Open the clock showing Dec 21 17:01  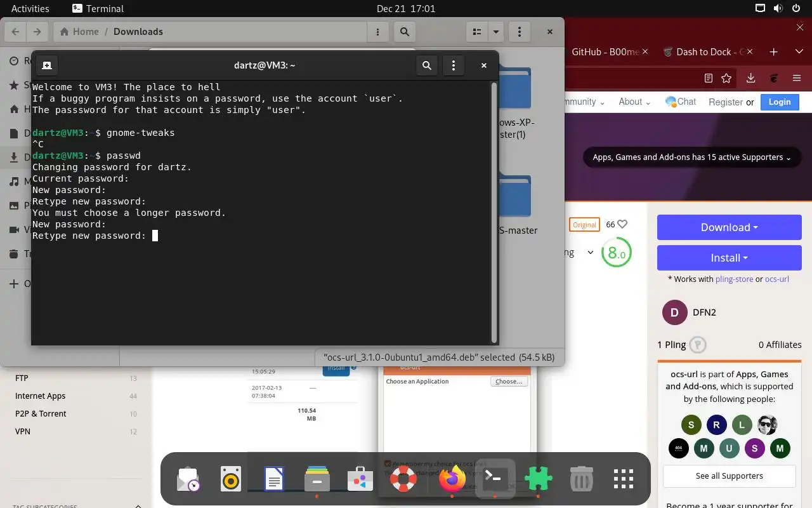tap(406, 8)
